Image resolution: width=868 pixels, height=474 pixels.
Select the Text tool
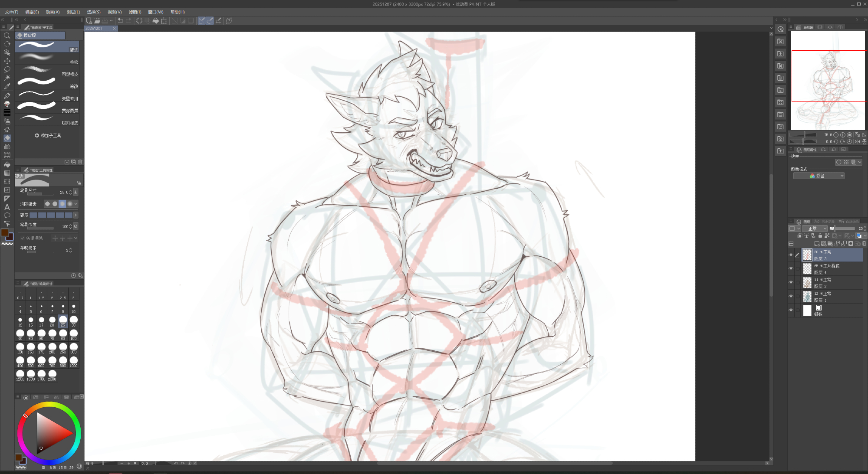pos(7,207)
